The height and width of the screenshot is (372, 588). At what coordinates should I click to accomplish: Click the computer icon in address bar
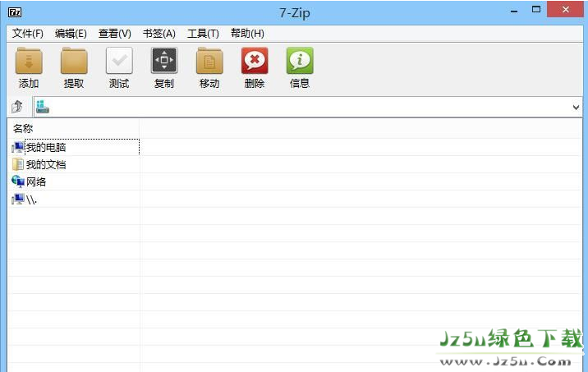point(43,107)
